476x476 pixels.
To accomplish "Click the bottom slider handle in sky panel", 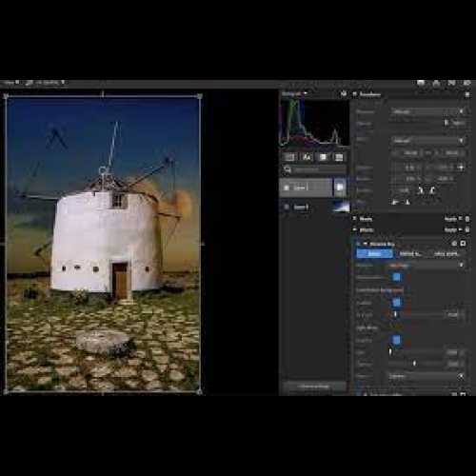I will tap(414, 364).
